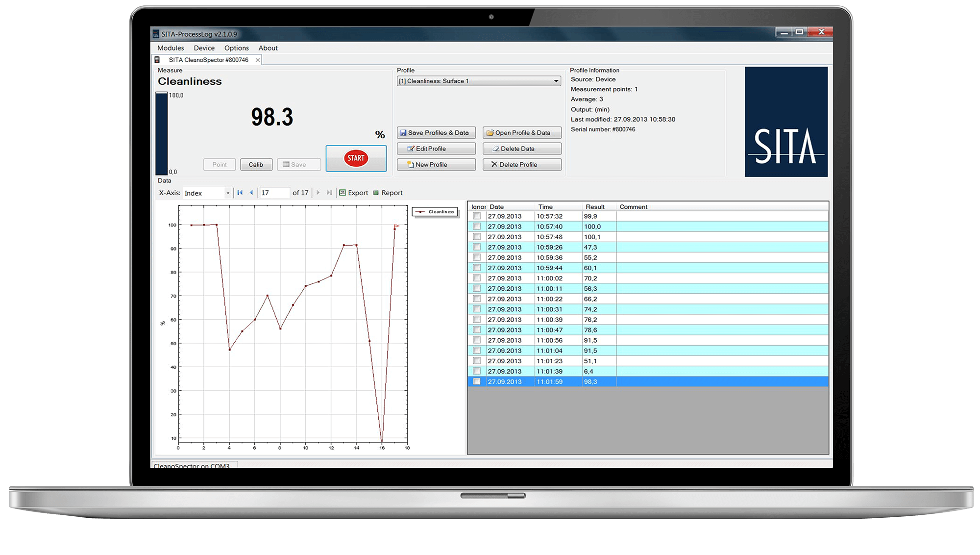Check Ignore box for 10:57:32 row
980x555 pixels.
click(x=476, y=216)
